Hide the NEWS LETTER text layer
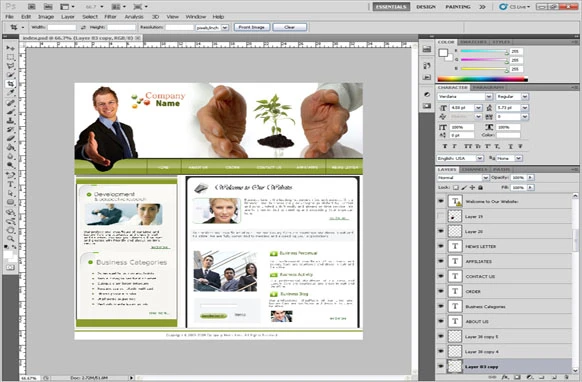Screen dimensions: 582x382 [x=441, y=246]
